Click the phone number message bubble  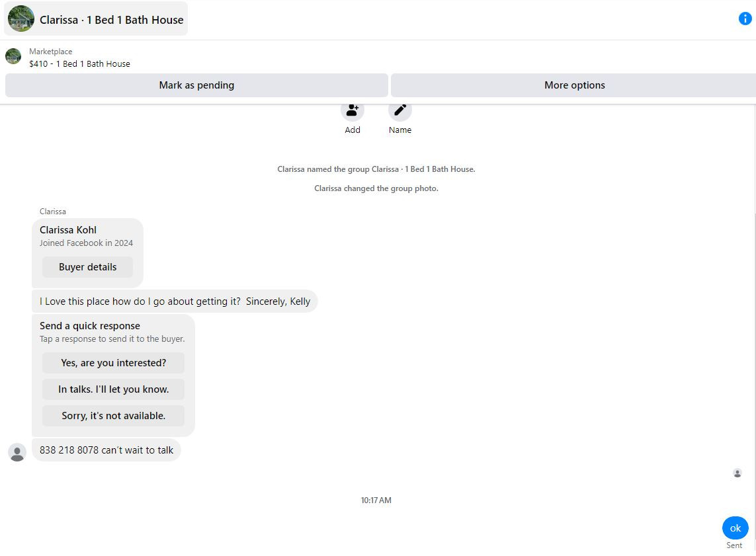tap(106, 450)
